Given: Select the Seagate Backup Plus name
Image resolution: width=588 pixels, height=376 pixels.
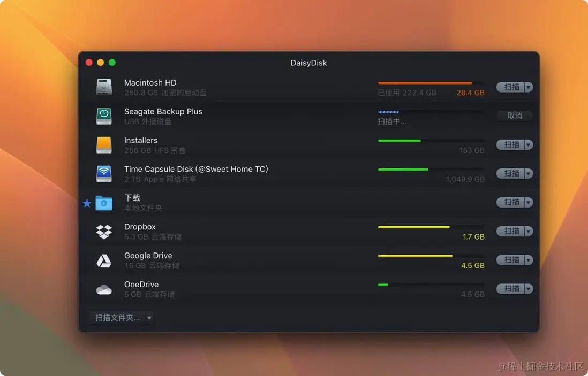Looking at the screenshot, I should pyautogui.click(x=163, y=112).
